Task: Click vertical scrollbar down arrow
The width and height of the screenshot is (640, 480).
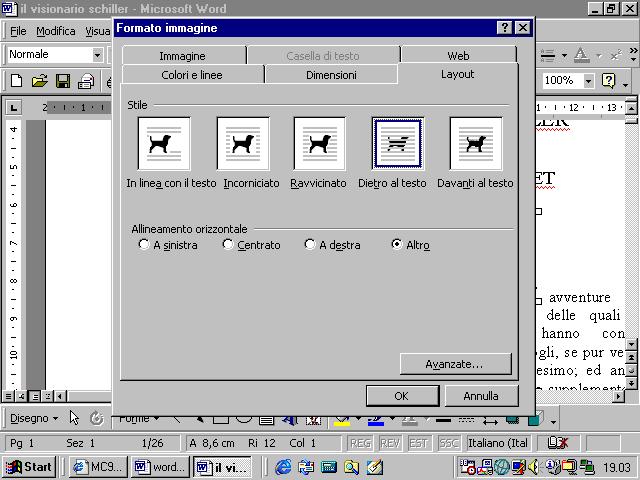Action: tap(631, 345)
